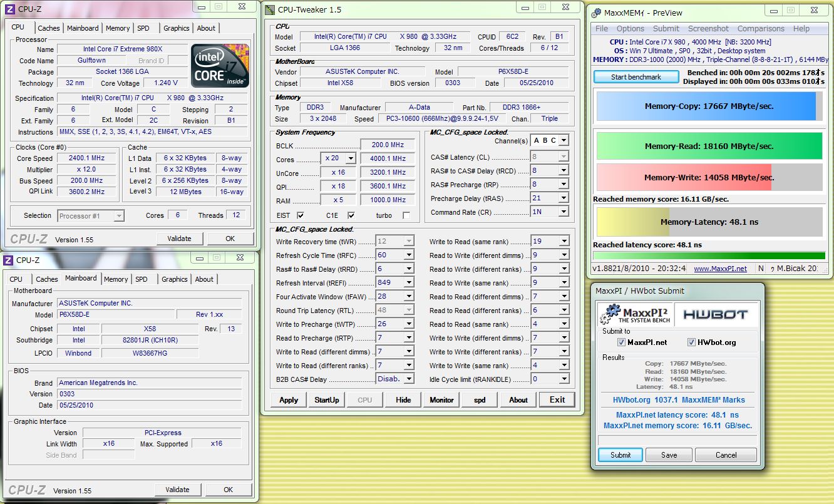This screenshot has height=504, width=834.
Task: Click the CPU-Z icon of the Mainboard window
Action: tap(8, 260)
